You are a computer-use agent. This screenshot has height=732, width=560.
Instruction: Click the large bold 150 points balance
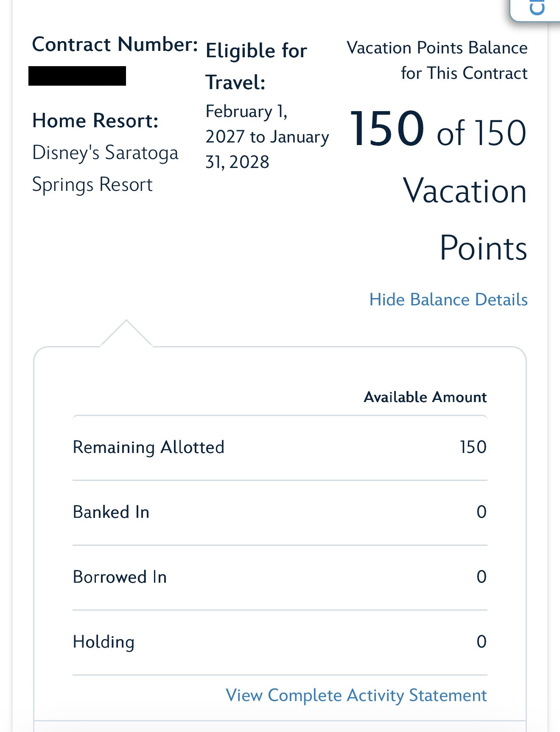pos(386,129)
